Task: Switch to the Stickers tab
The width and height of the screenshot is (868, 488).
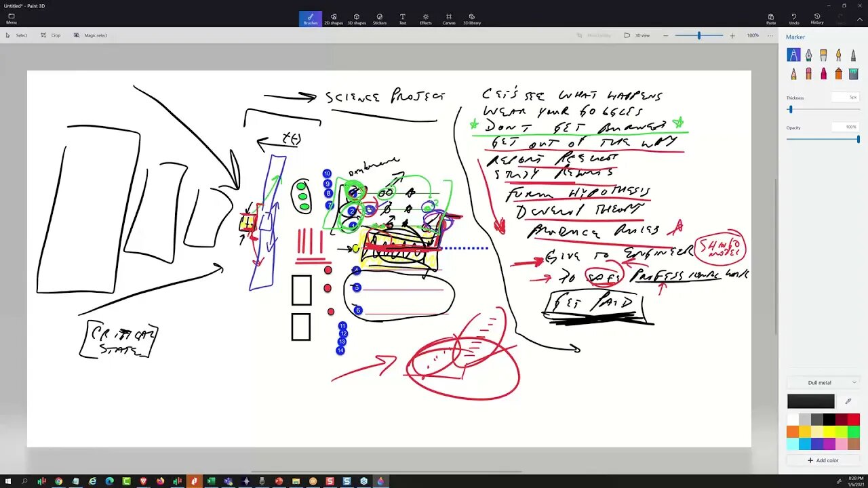Action: click(x=380, y=19)
